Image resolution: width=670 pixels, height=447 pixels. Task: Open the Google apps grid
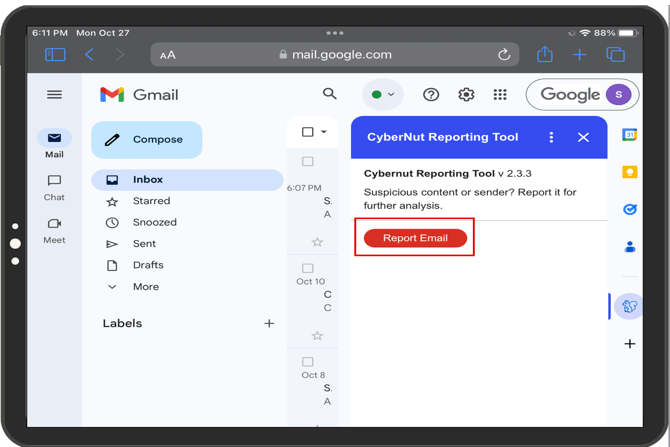500,94
